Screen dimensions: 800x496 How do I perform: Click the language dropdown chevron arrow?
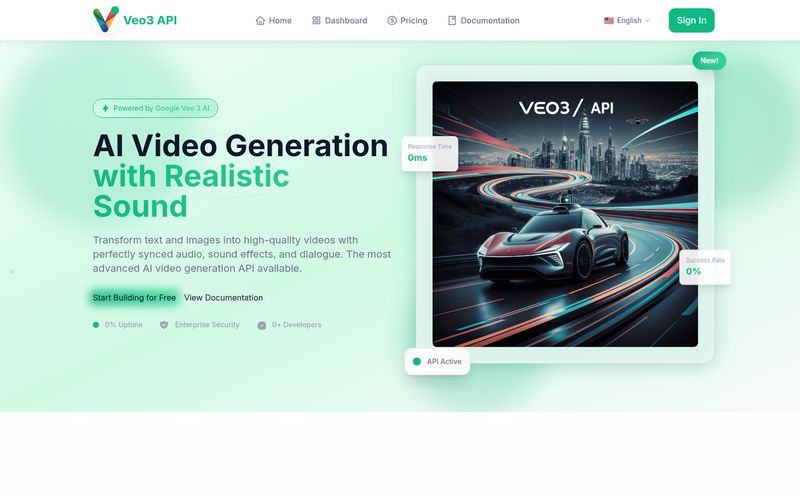pyautogui.click(x=647, y=20)
